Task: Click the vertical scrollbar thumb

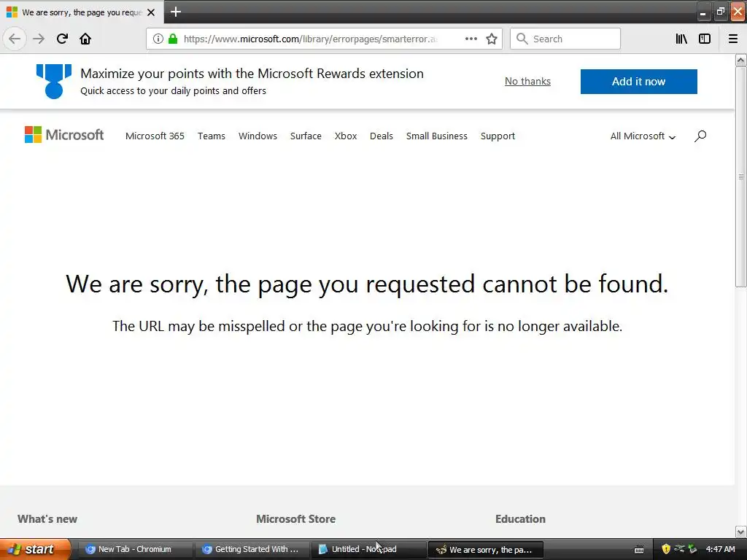Action: click(741, 176)
